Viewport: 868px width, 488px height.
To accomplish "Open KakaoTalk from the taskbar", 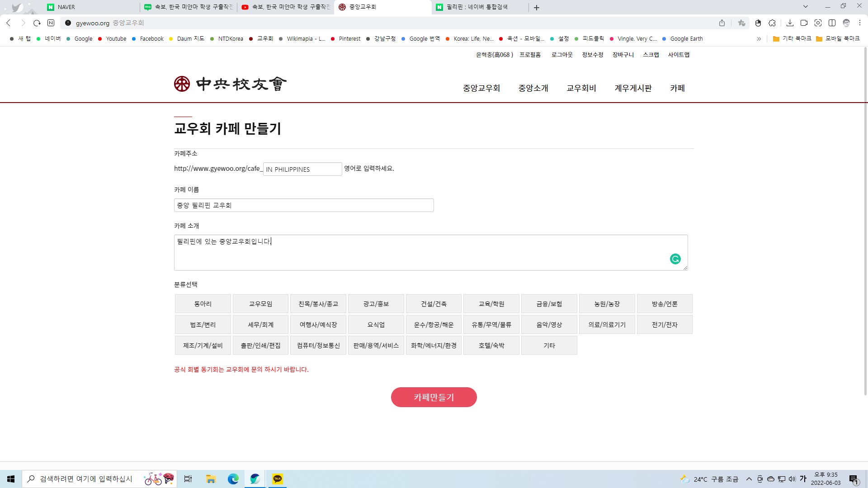I will pos(278,479).
